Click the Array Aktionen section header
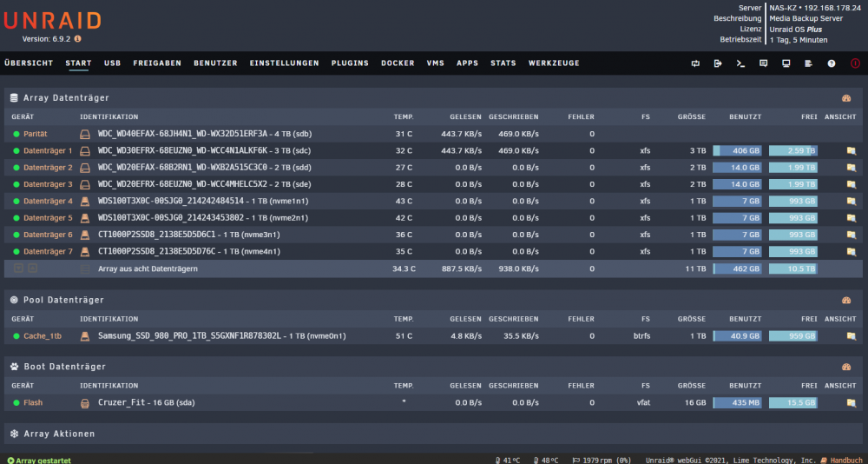The height and width of the screenshot is (464, 868). click(x=433, y=434)
